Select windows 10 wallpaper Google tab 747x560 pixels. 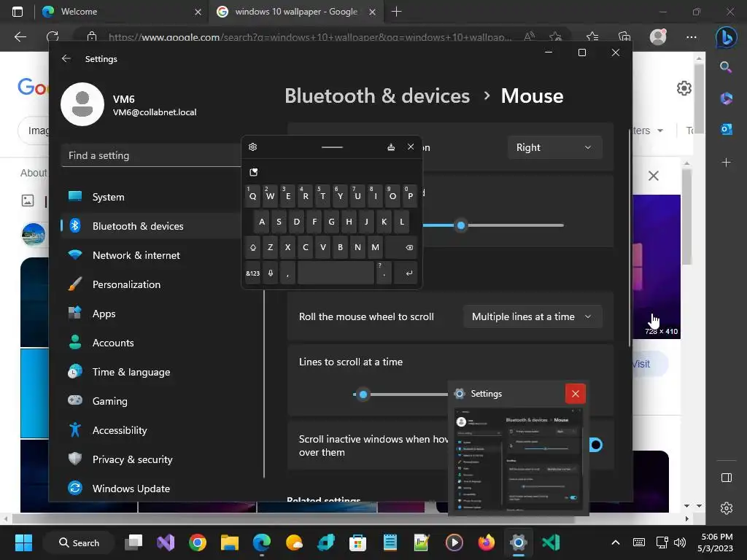point(295,12)
